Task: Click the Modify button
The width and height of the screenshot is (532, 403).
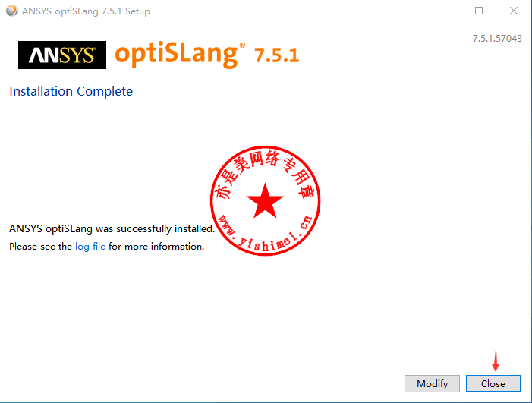Action: [432, 384]
